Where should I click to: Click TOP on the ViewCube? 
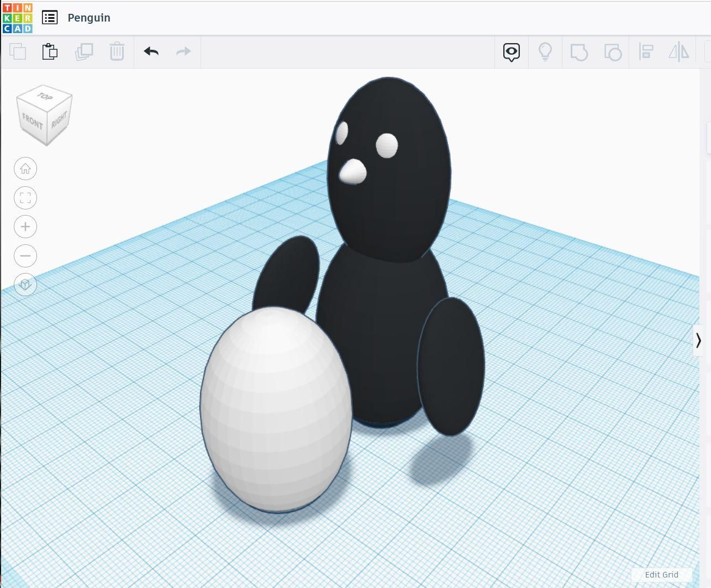(44, 97)
